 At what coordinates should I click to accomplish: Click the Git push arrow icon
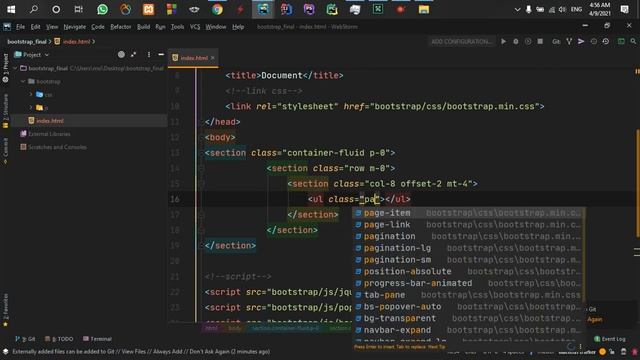[581, 41]
